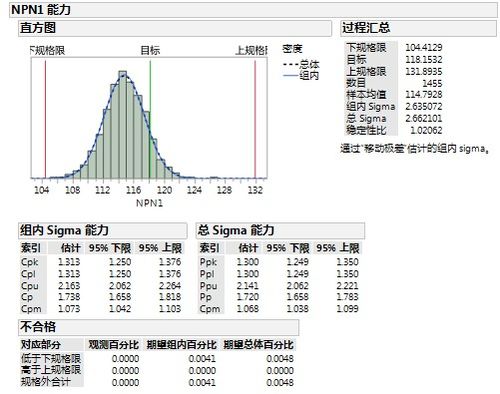The height and width of the screenshot is (394, 500).
Task: Collapse the 总 Sigma 能力 section header
Action: point(280,231)
